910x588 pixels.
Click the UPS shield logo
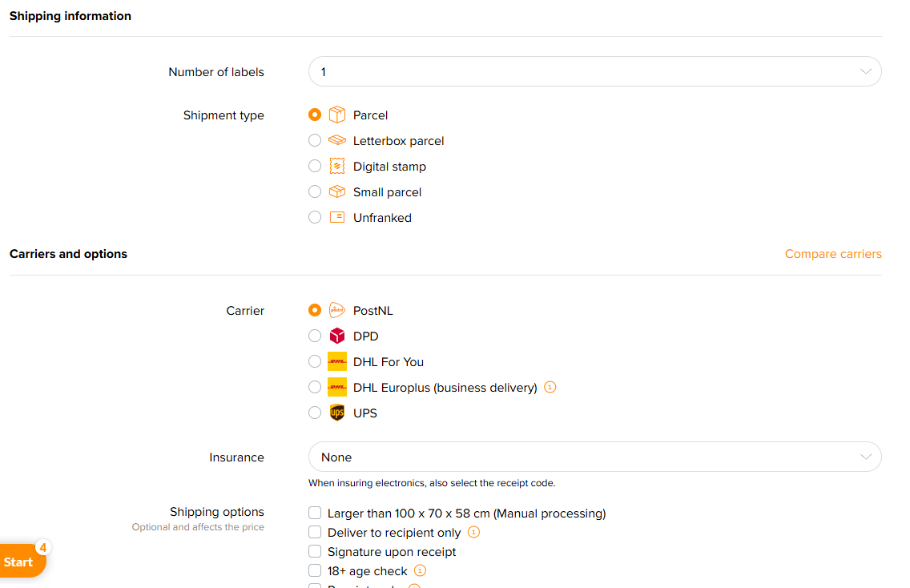pyautogui.click(x=337, y=413)
